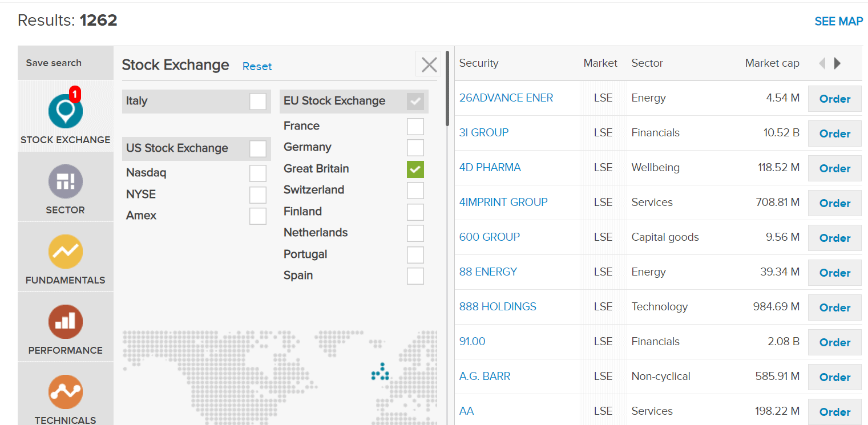Click Reset for Stock Exchange filter

pos(257,66)
